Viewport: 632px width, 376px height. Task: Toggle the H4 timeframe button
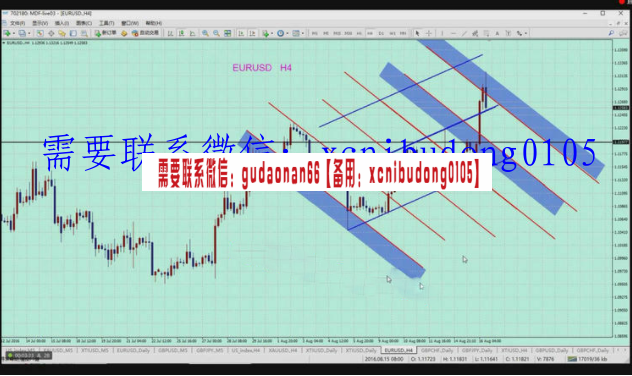(370, 33)
